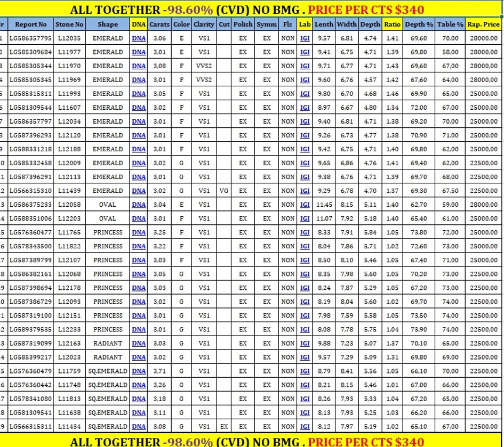Select carats value 3,71 for L11759

coord(159,371)
